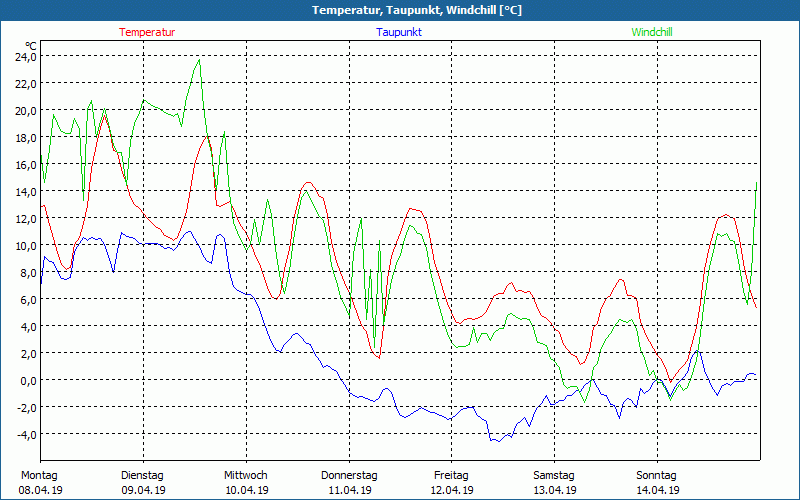This screenshot has width=800, height=500.
Task: Click the green Windchill peak near 24 °C on Dienstag
Action: point(199,60)
